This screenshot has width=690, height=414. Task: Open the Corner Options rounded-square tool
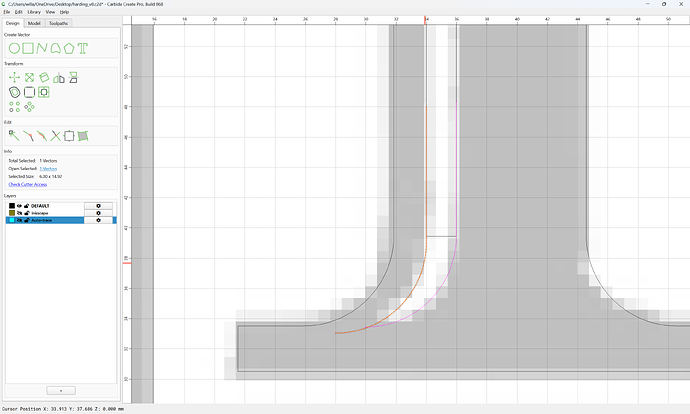pyautogui.click(x=29, y=92)
